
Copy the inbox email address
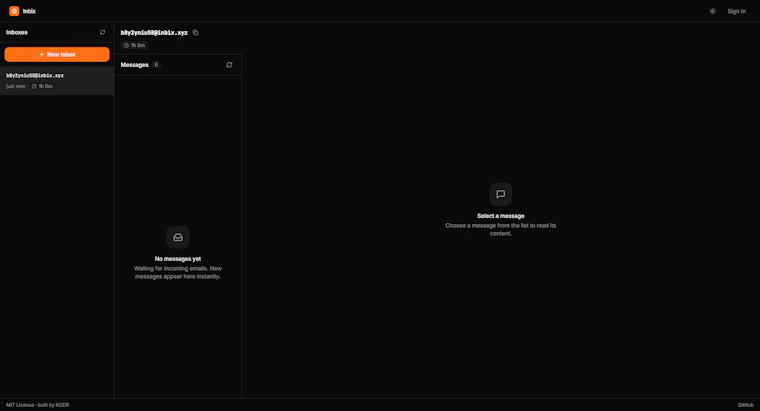(196, 32)
